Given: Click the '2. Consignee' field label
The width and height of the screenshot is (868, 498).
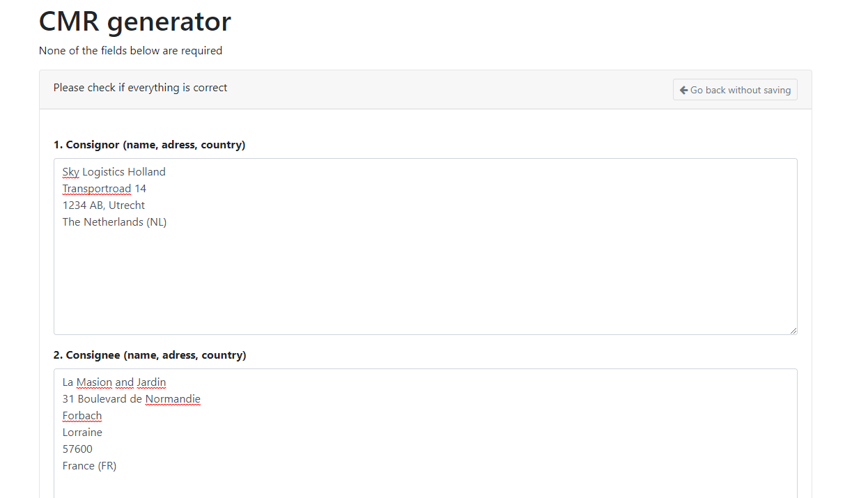Looking at the screenshot, I should click(x=149, y=355).
